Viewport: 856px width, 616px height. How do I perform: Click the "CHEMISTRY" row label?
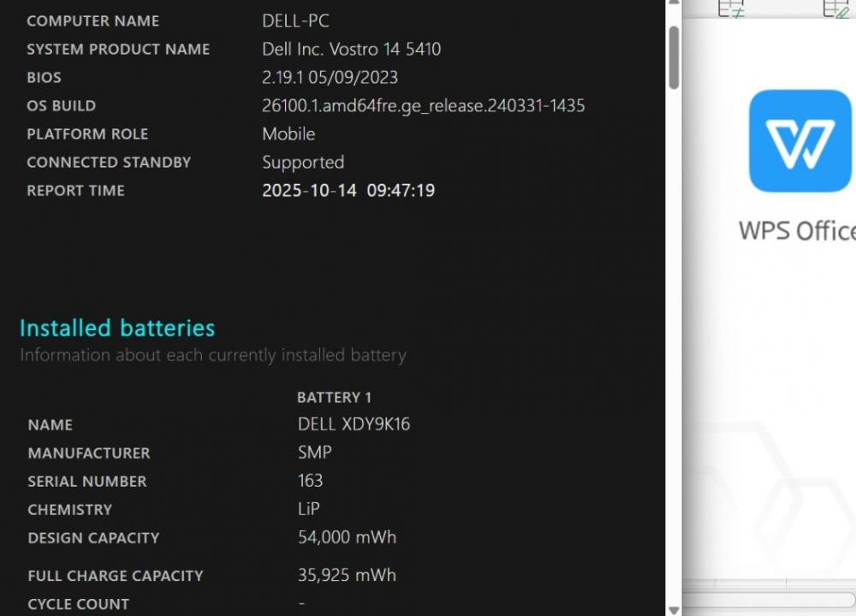(69, 510)
